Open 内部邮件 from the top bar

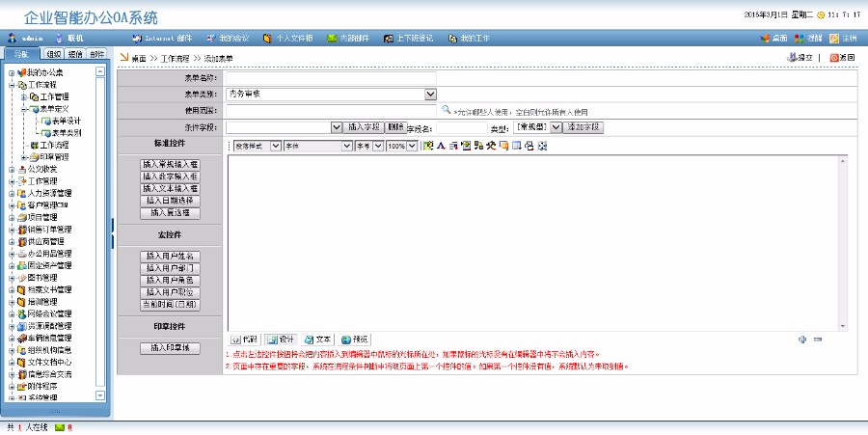tap(348, 39)
